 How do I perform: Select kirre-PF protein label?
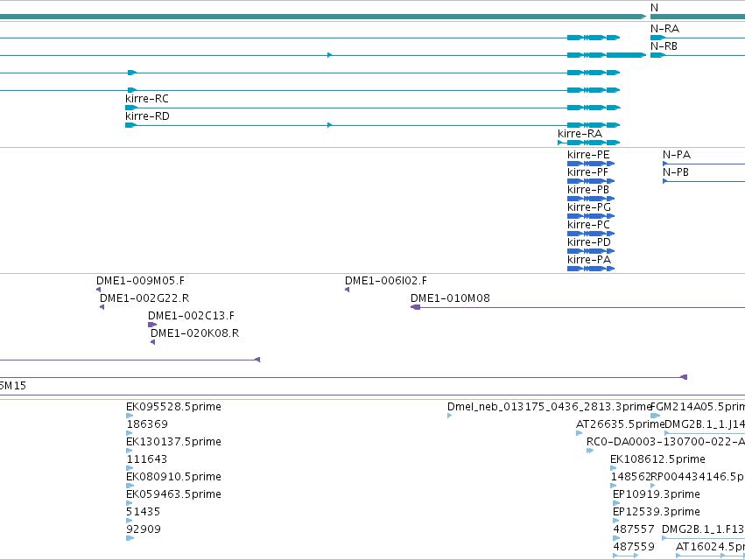click(587, 172)
